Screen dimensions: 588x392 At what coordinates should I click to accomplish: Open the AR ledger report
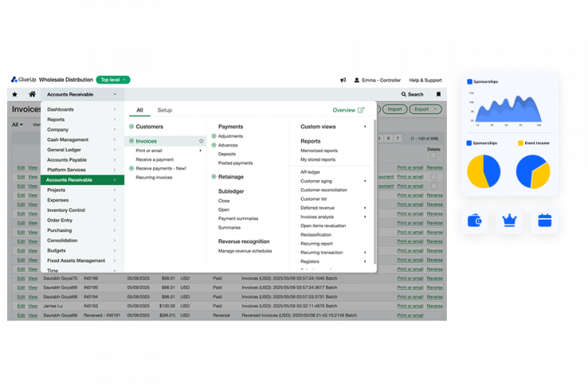(310, 172)
